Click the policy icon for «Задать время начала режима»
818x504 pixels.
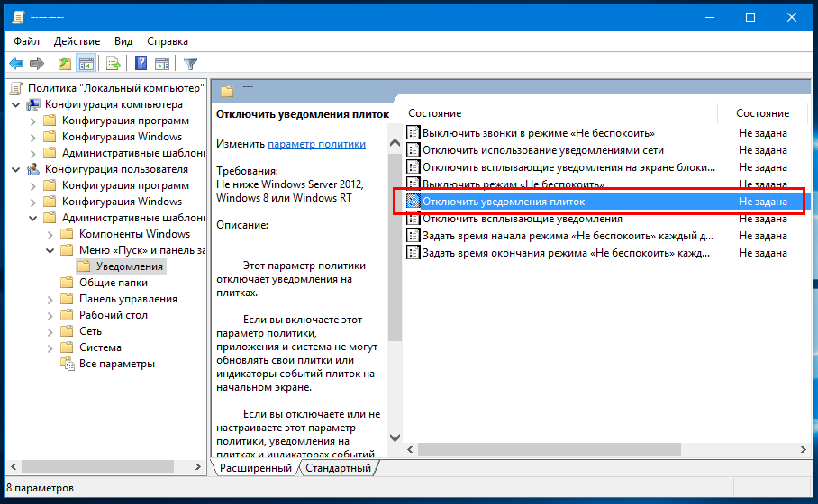[x=414, y=236]
